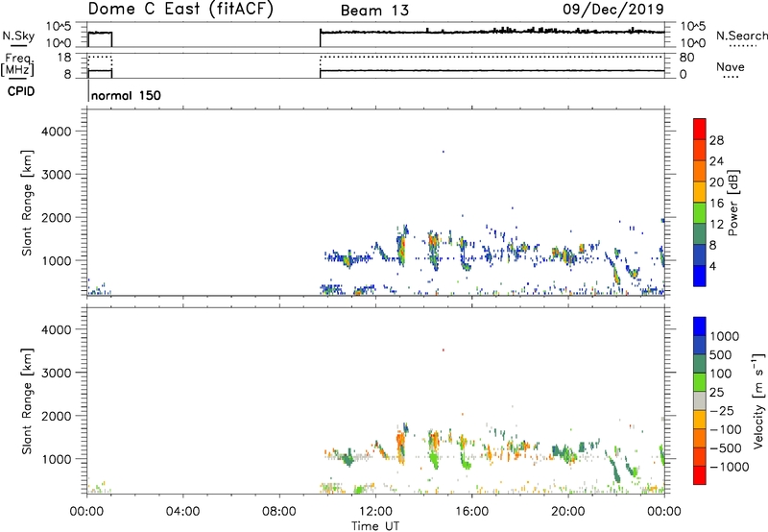Click the 12:00 time tick label

tap(375, 512)
